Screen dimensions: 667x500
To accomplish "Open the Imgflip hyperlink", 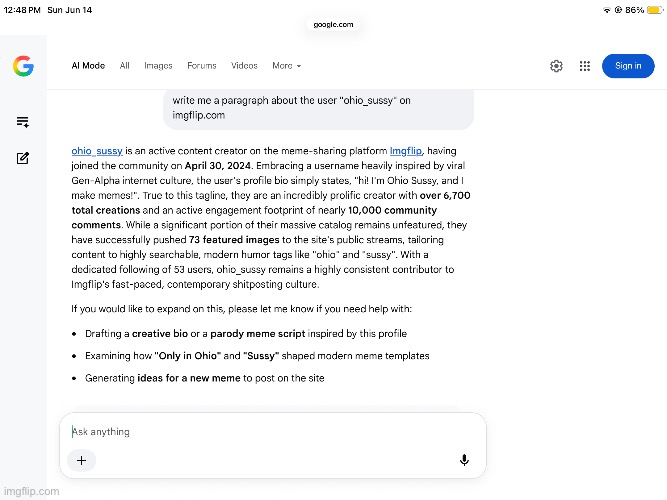I will 405,151.
